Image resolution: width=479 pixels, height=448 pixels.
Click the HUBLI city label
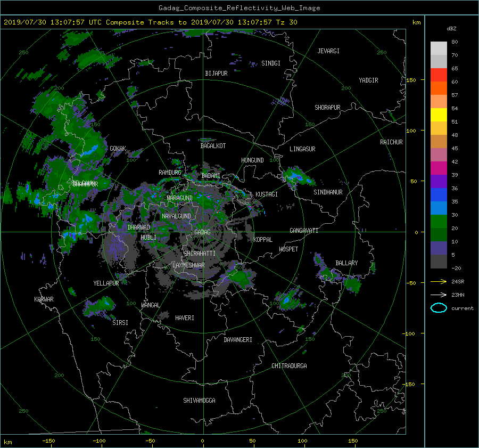pos(148,238)
